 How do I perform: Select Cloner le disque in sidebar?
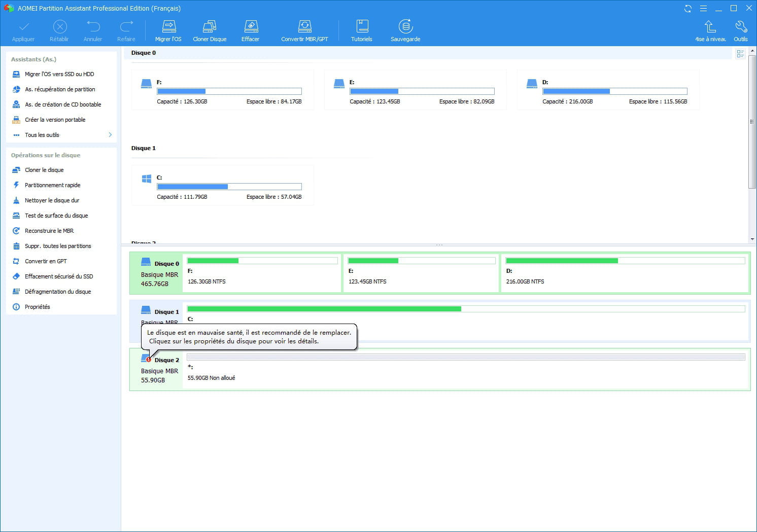[x=44, y=170]
